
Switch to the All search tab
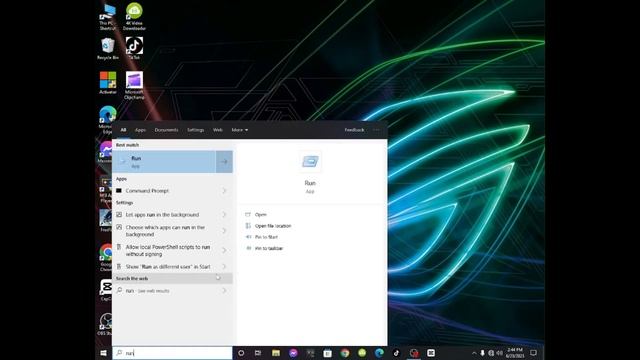[123, 130]
